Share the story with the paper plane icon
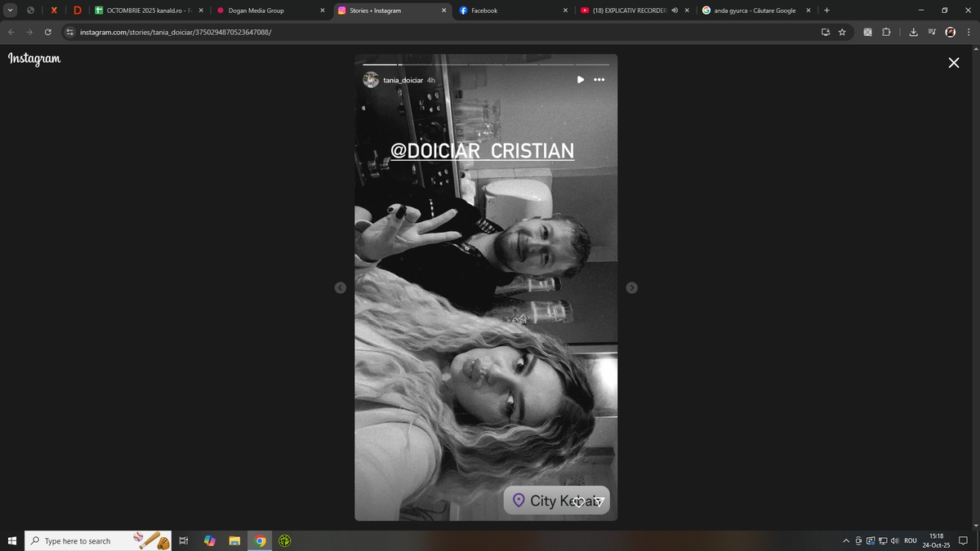Image resolution: width=980 pixels, height=551 pixels. pyautogui.click(x=599, y=501)
